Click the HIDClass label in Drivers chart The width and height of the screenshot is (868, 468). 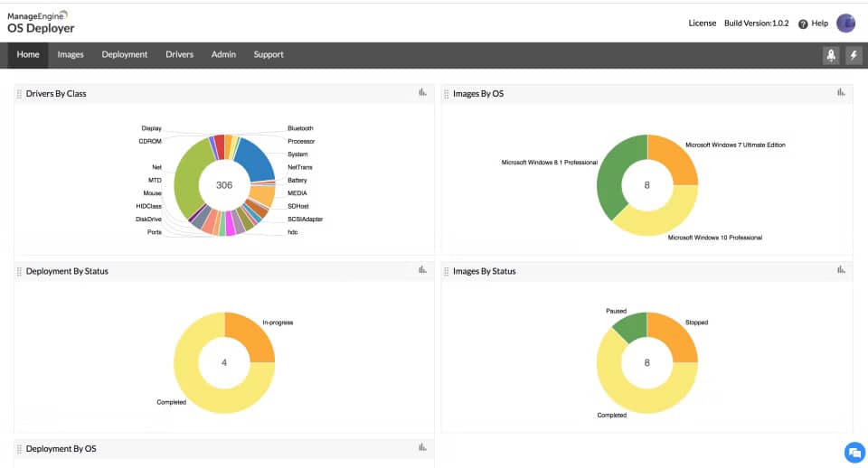pyautogui.click(x=148, y=206)
